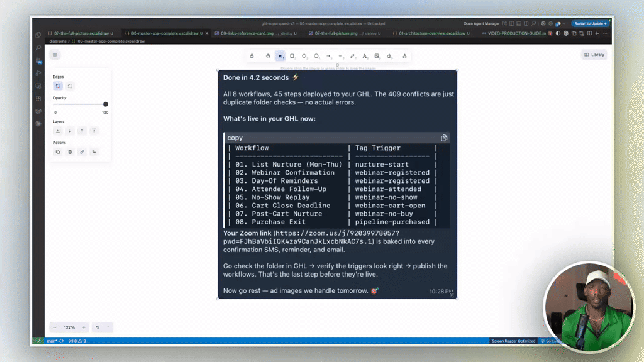Viewport: 644px width, 362px height.
Task: Select the Text tool
Action: [x=365, y=56]
